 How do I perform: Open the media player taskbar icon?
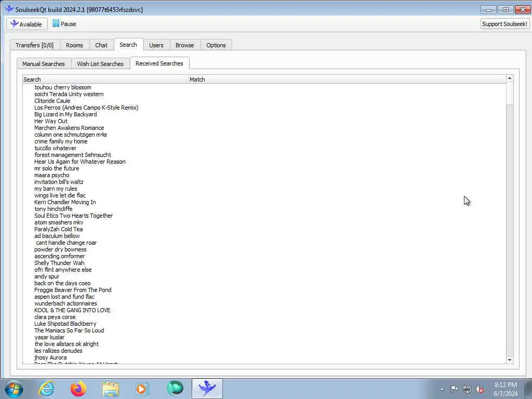142,389
